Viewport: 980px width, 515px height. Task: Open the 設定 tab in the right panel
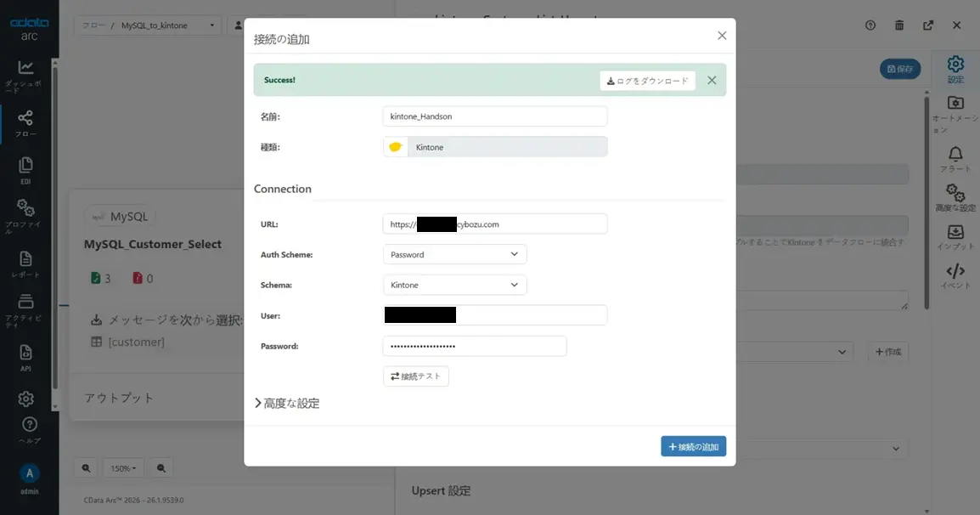pyautogui.click(x=955, y=69)
